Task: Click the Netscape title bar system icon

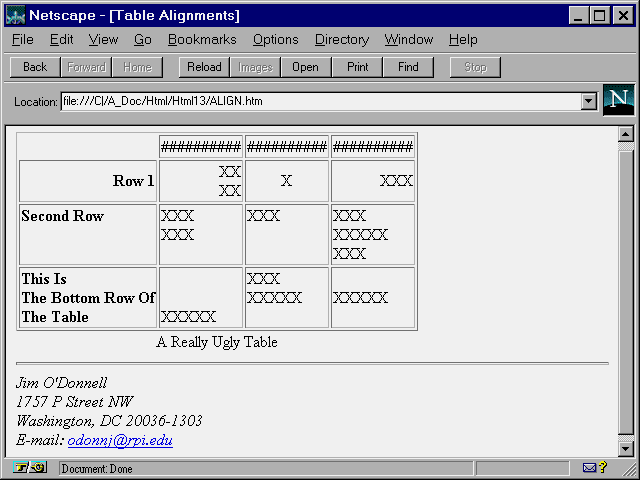Action: (x=15, y=15)
